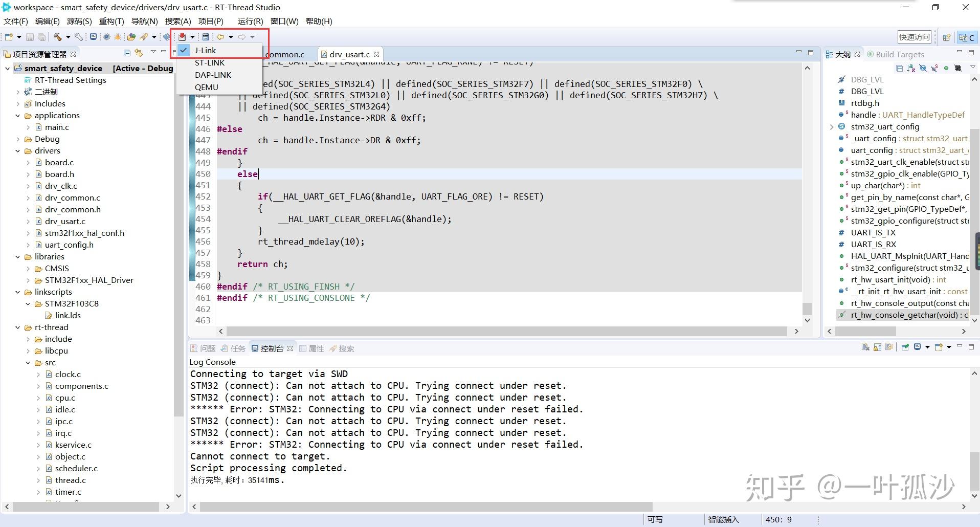This screenshot has width=980, height=527.
Task: Build the project with hammer icon
Action: [x=58, y=37]
